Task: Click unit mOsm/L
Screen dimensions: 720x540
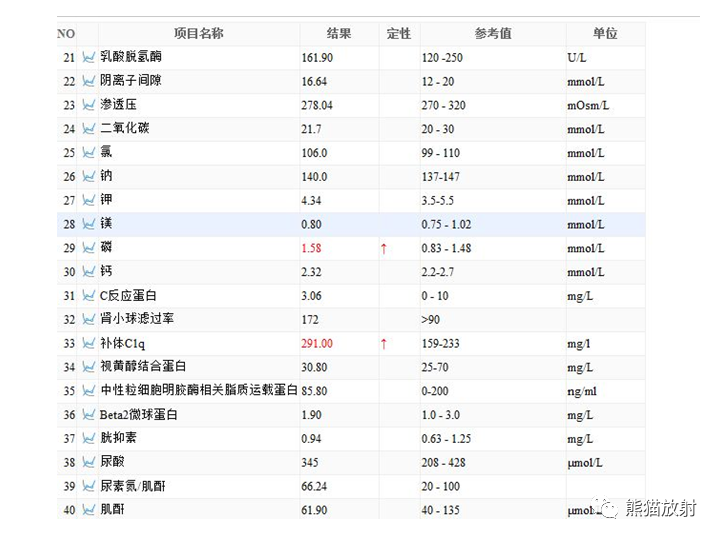Action: [588, 106]
